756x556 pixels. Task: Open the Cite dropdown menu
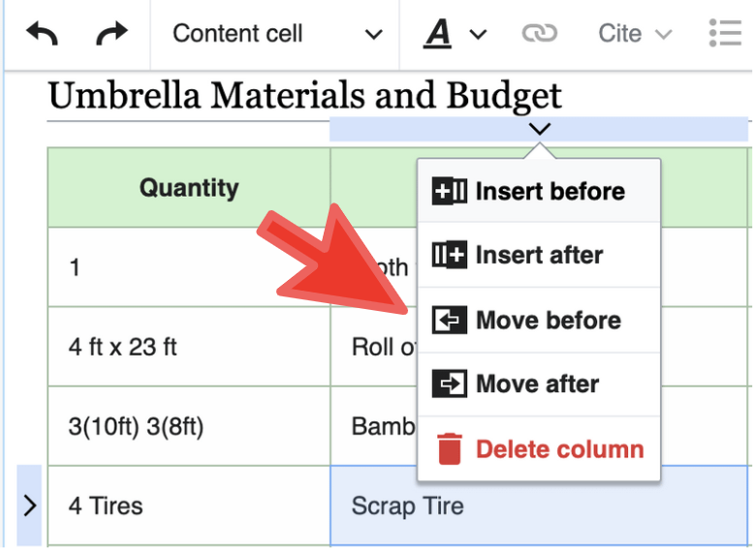pyautogui.click(x=634, y=35)
